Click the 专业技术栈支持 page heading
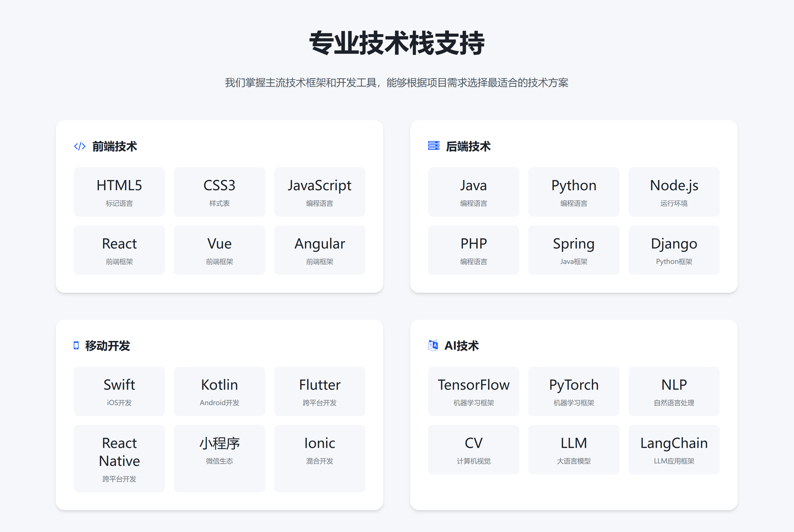This screenshot has height=532, width=794. point(396,43)
